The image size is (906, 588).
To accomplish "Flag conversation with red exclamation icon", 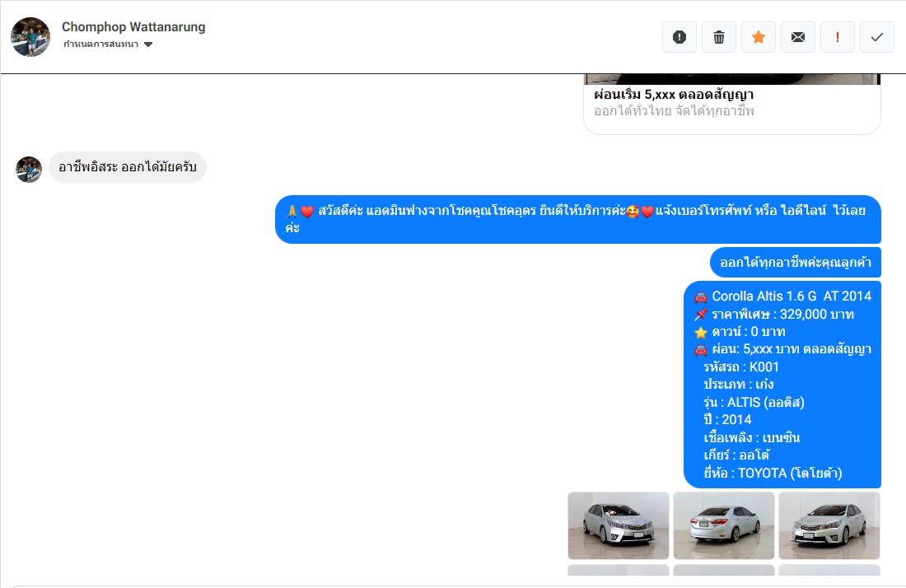I will coord(838,38).
